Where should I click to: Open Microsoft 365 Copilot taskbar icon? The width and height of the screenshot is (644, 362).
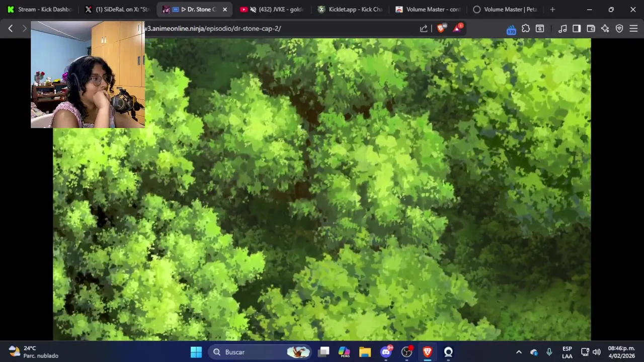(344, 352)
